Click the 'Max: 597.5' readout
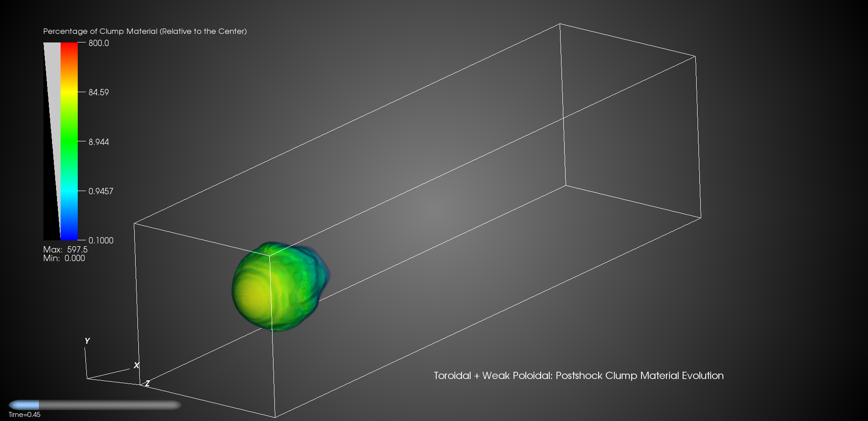This screenshot has width=868, height=421. coord(66,249)
